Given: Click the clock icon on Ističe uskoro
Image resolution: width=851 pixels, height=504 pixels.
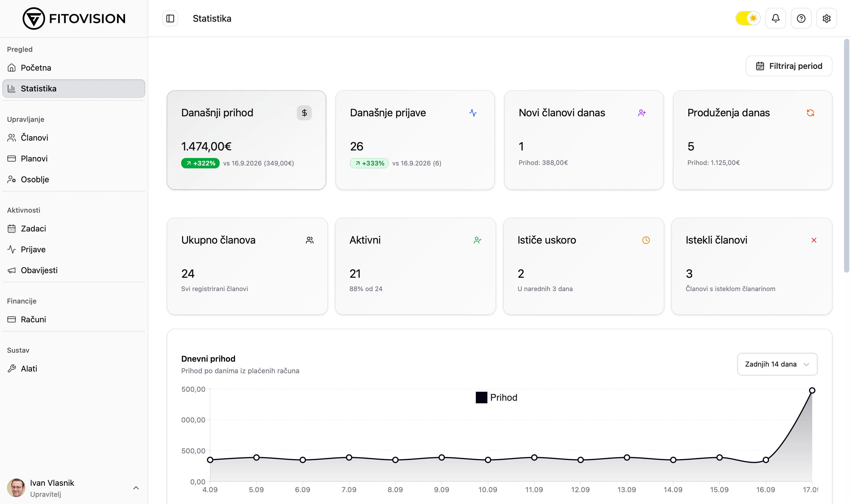Looking at the screenshot, I should (646, 240).
